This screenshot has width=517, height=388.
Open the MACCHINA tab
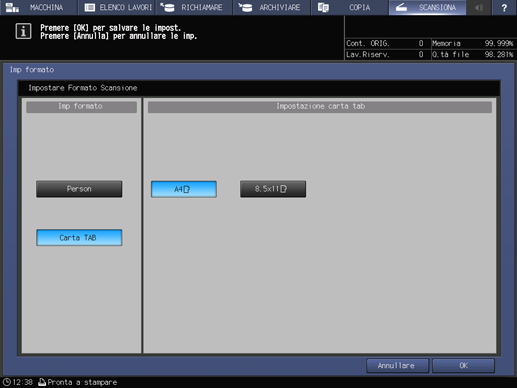[x=38, y=7]
